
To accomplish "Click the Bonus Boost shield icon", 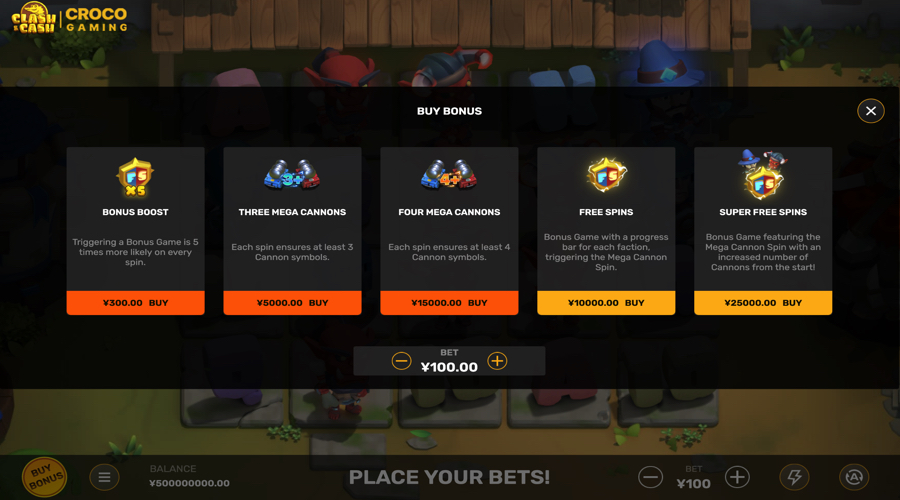I will [x=135, y=177].
